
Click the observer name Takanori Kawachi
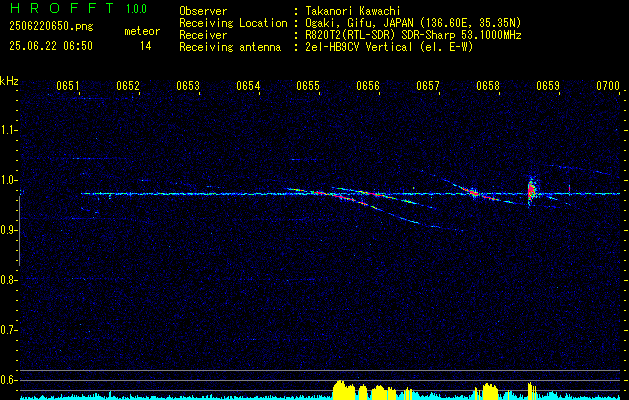tap(353, 12)
